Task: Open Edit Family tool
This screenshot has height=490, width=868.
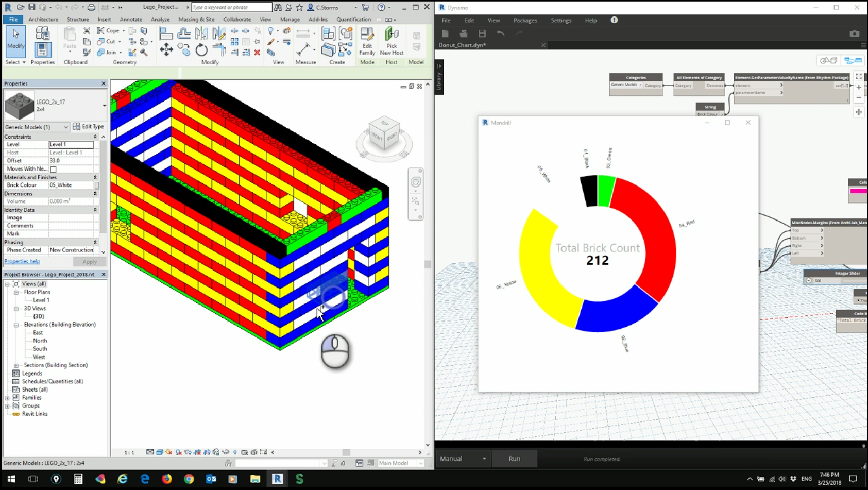Action: pyautogui.click(x=367, y=41)
